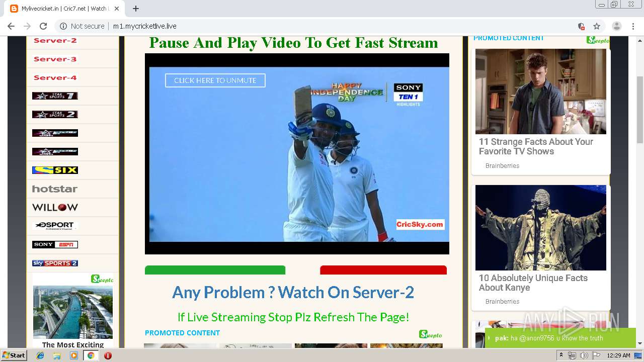This screenshot has width=644, height=362.
Task: Click the pak chat message notification bar
Action: [560, 338]
